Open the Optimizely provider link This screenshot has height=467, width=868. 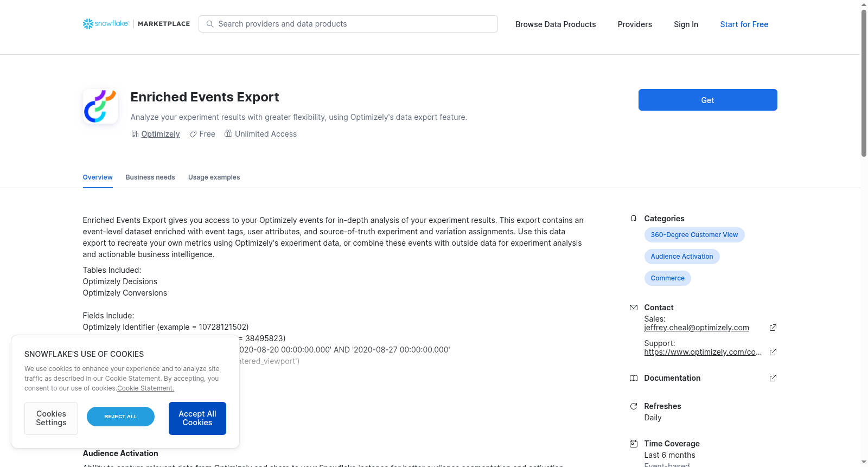(x=161, y=134)
